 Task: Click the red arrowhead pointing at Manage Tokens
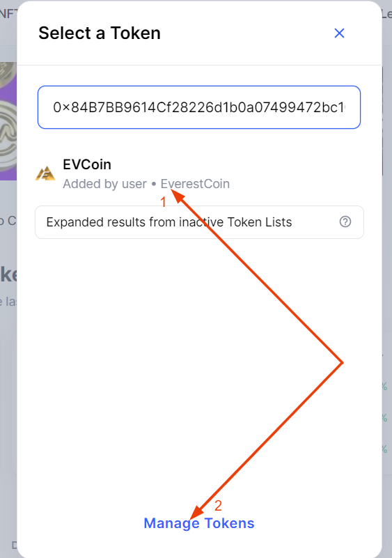click(197, 512)
